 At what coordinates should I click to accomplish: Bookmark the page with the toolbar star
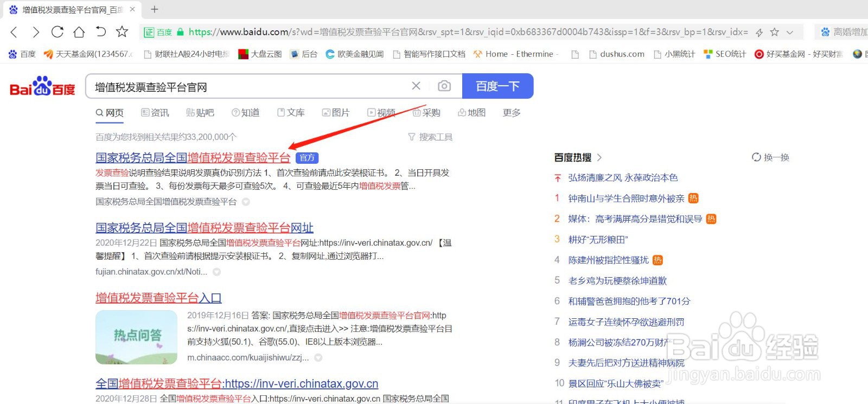click(x=122, y=31)
